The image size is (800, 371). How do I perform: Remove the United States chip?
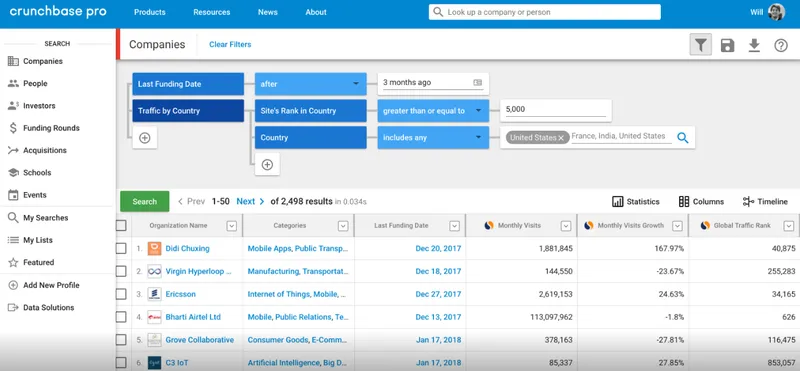tap(561, 138)
